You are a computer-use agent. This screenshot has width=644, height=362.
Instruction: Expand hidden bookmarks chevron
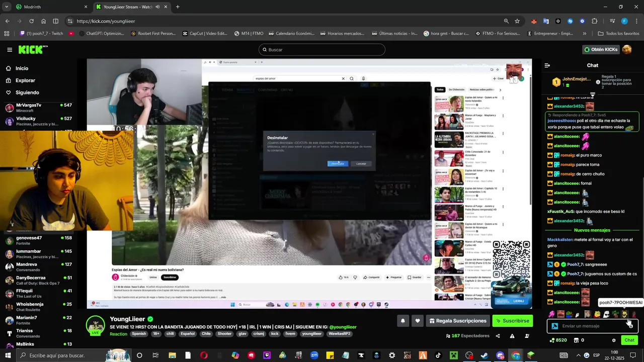tap(584, 34)
